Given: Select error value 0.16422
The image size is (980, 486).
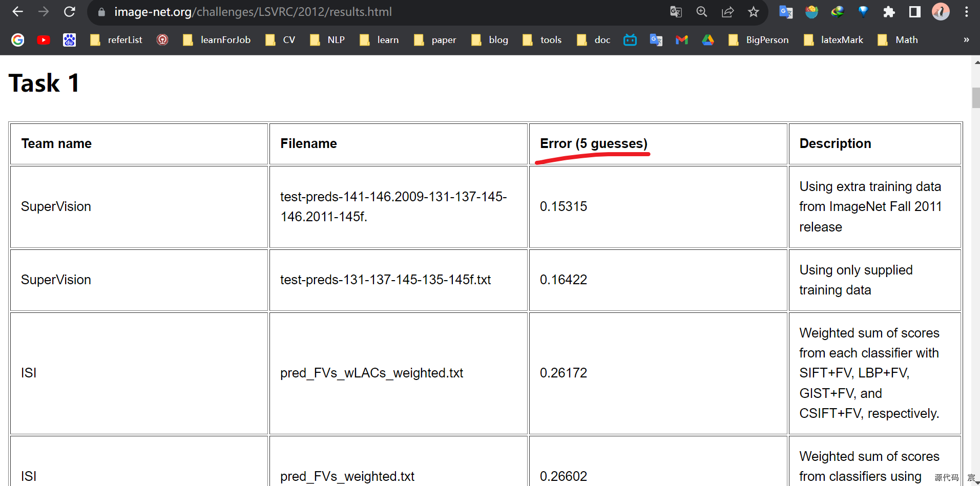Looking at the screenshot, I should coord(564,280).
